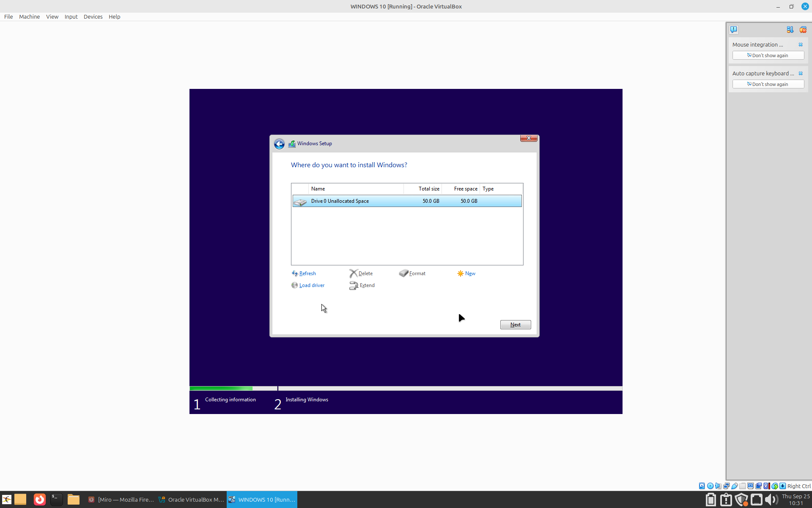Click Don't show again under Mouse integration

(768, 55)
